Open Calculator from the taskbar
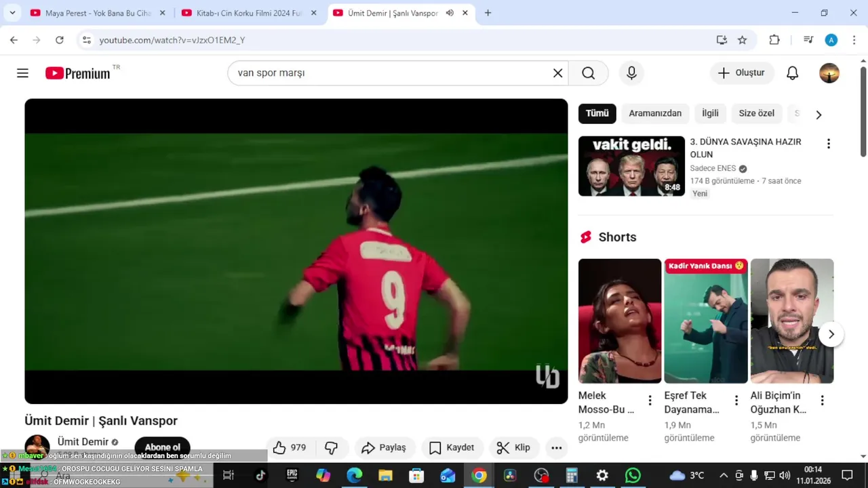868x488 pixels. click(x=572, y=475)
